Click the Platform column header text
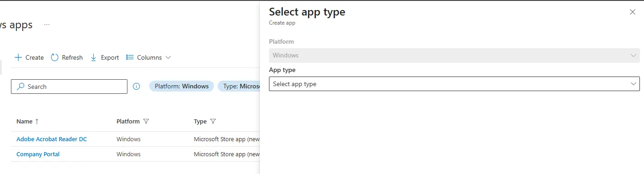The image size is (644, 174). tap(128, 122)
